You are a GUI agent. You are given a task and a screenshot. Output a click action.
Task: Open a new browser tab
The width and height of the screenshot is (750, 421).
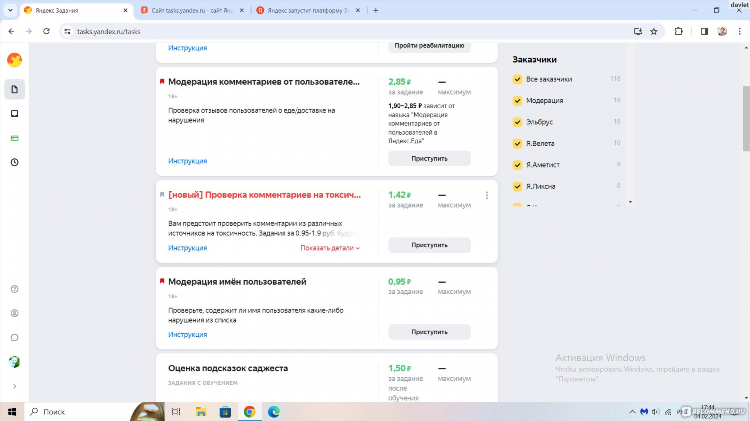point(375,10)
